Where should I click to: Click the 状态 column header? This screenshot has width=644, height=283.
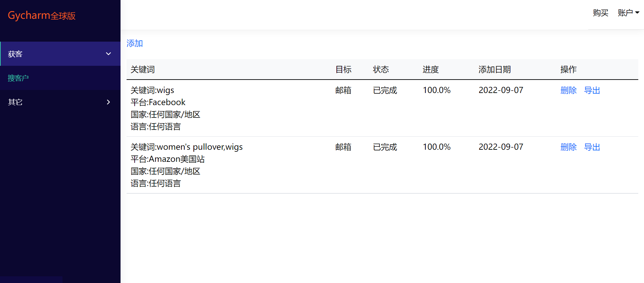click(x=381, y=69)
